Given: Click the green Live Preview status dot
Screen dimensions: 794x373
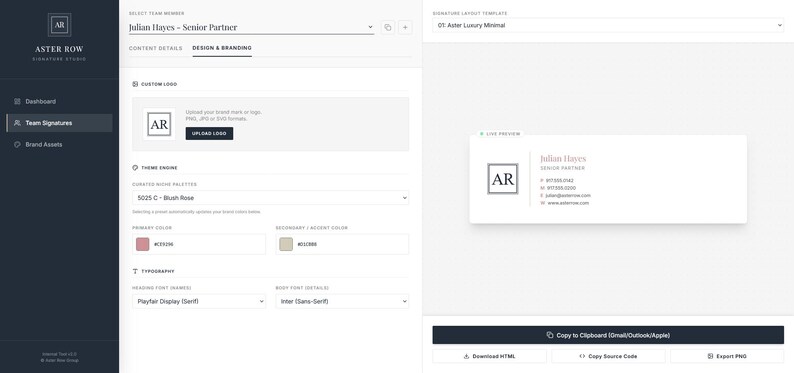Looking at the screenshot, I should tap(481, 134).
